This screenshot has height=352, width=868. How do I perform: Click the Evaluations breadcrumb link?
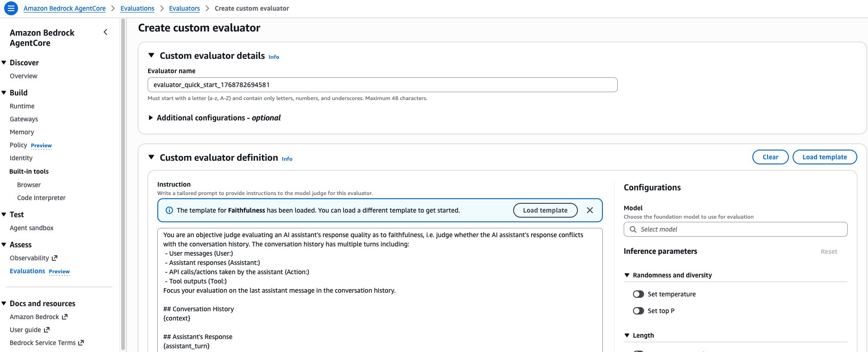tap(137, 8)
